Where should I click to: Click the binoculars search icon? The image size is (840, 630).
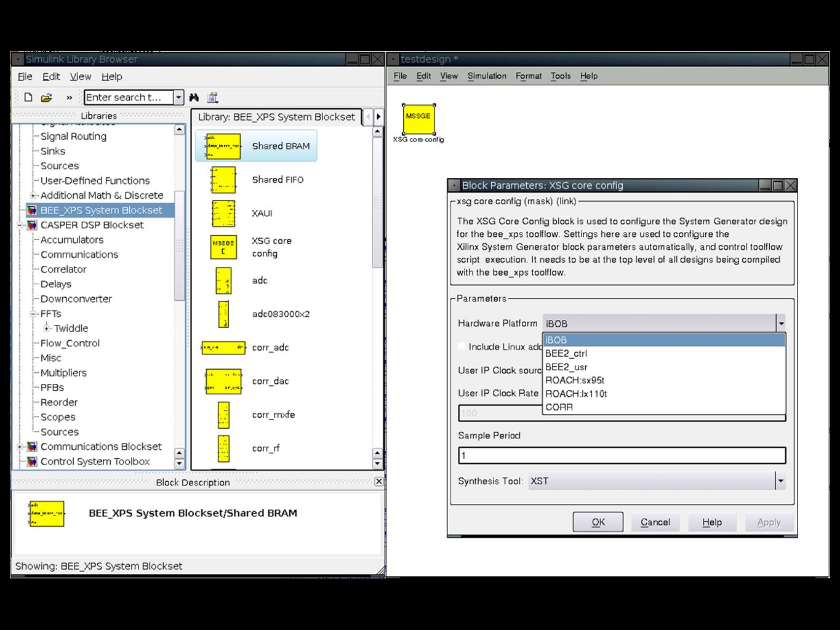point(194,97)
